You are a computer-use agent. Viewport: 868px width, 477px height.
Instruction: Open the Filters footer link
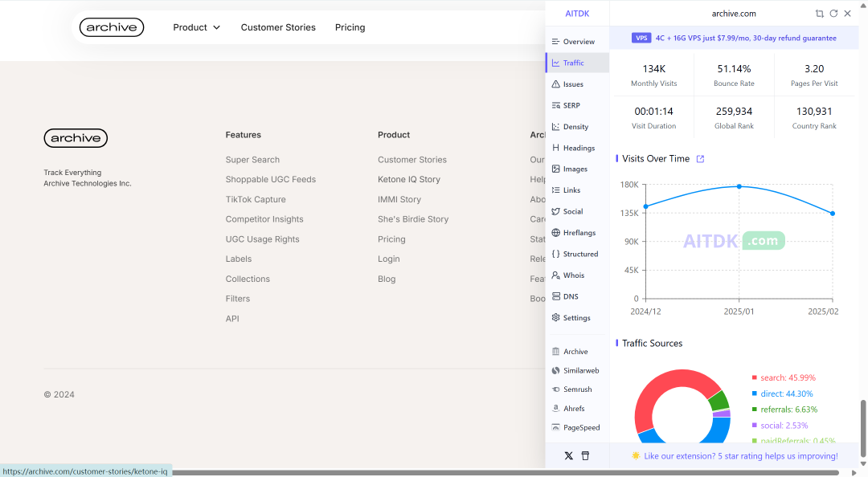click(237, 299)
